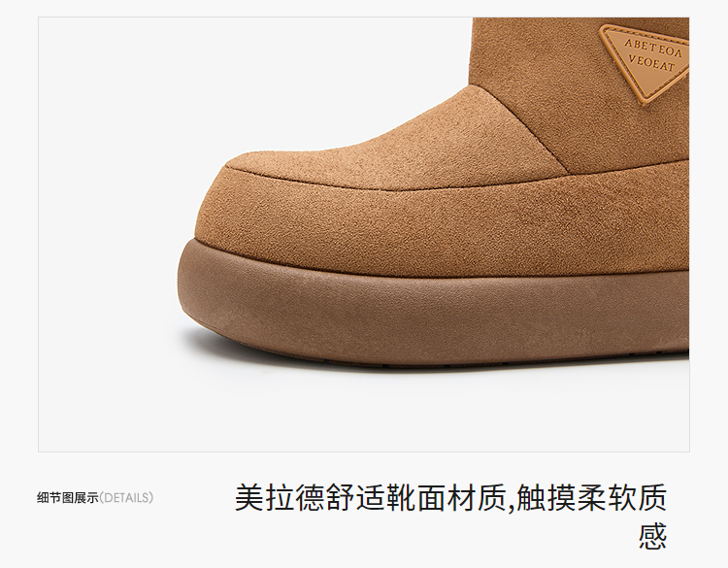Click the lone 感 character

coord(653,536)
